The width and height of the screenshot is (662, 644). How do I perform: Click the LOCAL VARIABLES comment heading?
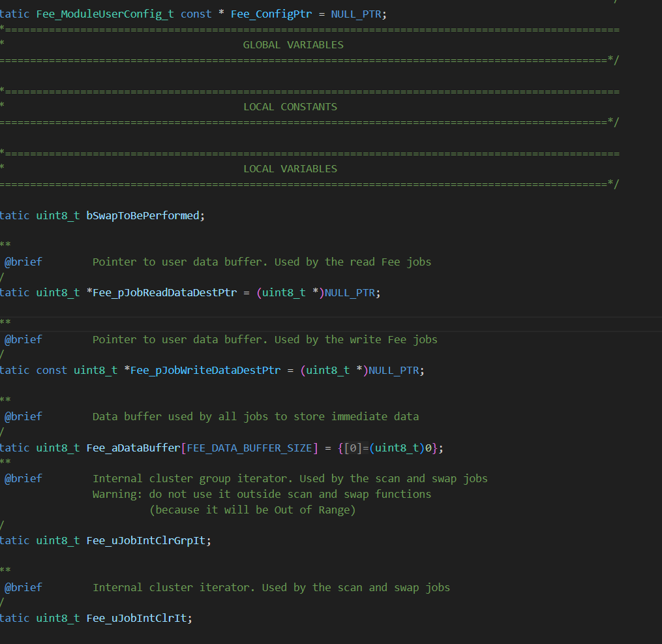click(290, 169)
